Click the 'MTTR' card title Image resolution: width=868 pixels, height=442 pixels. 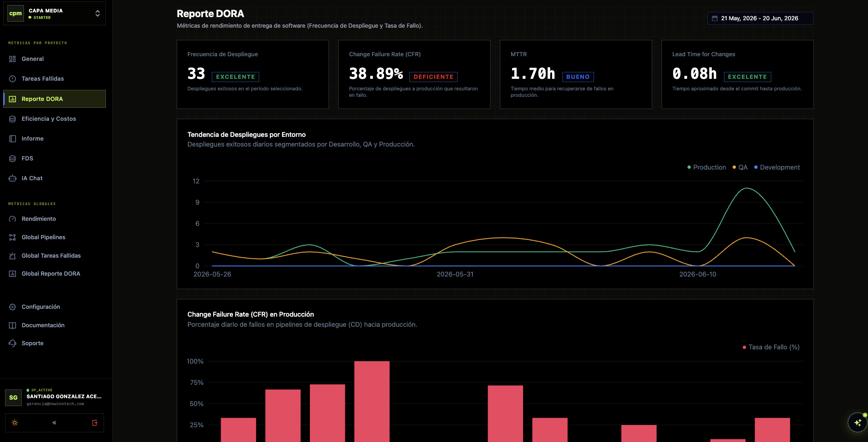pyautogui.click(x=518, y=54)
